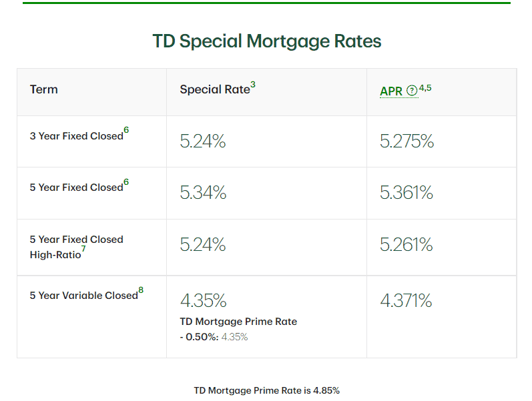Image resolution: width=532 pixels, height=401 pixels.
Task: Click the 5.34% special rate value
Action: [203, 193]
